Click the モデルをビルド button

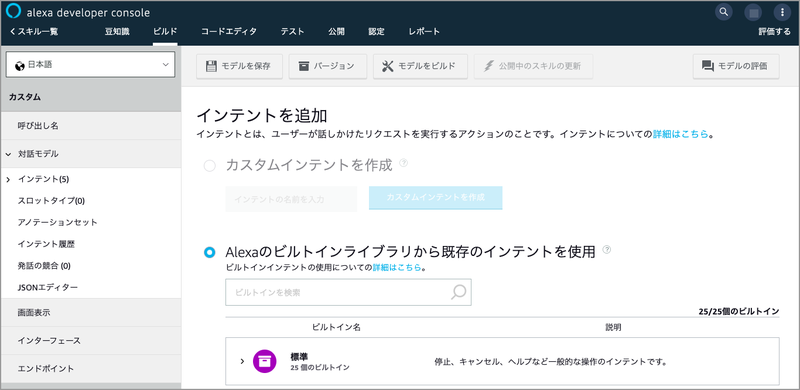pyautogui.click(x=420, y=66)
